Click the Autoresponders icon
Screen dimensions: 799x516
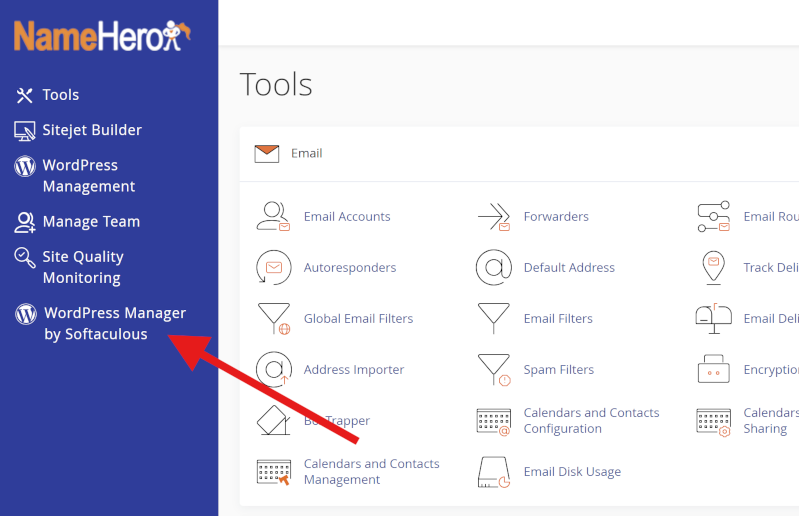[274, 267]
